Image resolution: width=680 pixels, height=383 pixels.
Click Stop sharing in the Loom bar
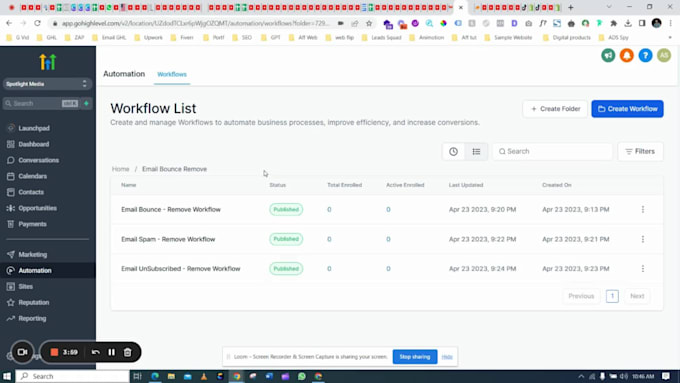tap(415, 357)
